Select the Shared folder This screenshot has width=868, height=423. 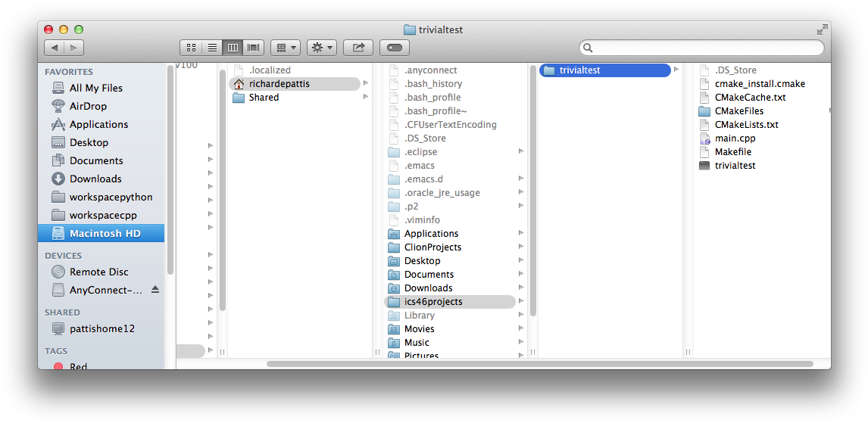click(295, 98)
